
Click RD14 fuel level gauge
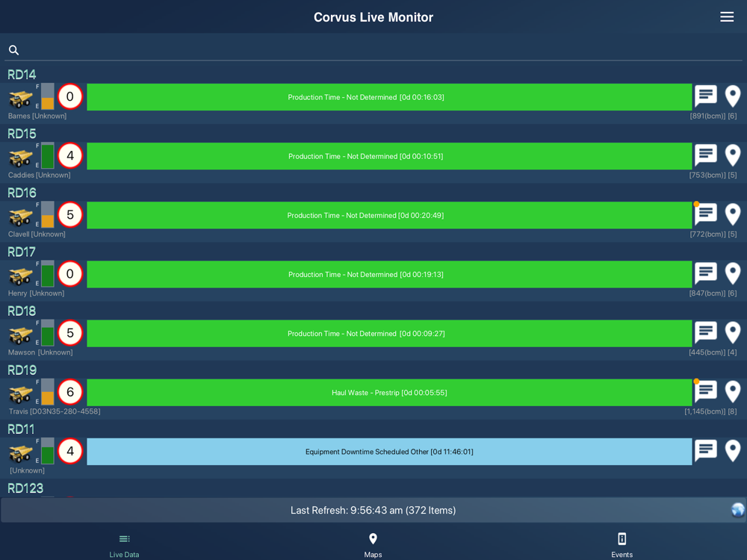(48, 96)
